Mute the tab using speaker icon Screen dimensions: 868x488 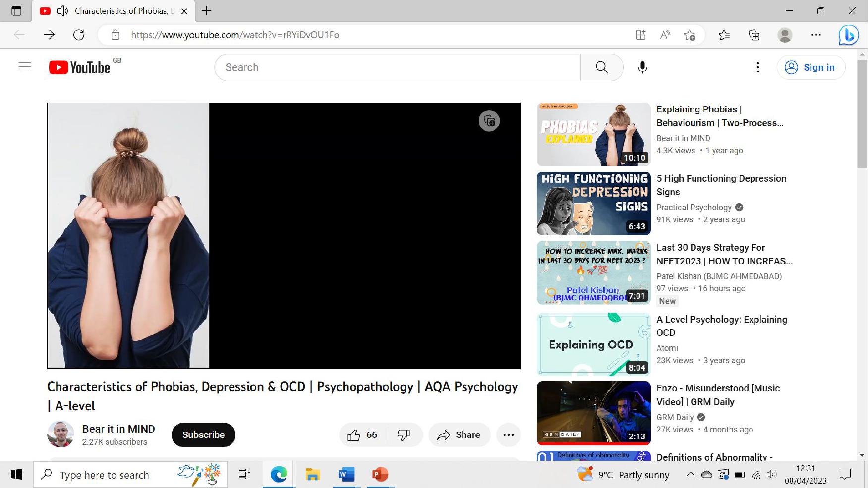pyautogui.click(x=62, y=11)
